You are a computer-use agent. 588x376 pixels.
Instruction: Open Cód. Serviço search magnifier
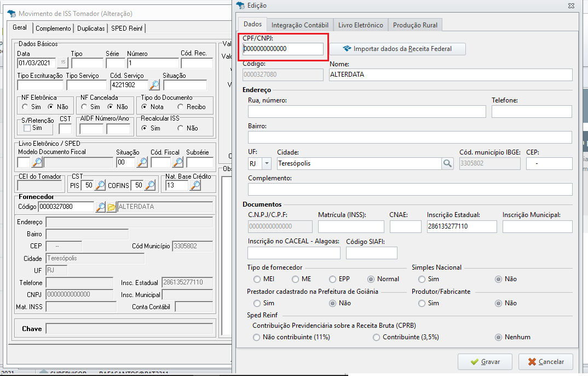[154, 85]
